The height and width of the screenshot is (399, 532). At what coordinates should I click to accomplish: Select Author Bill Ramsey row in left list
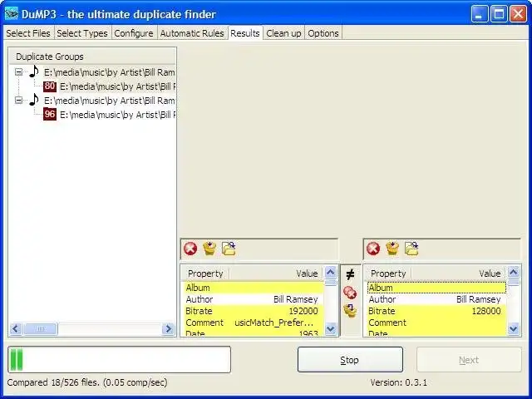[253, 299]
